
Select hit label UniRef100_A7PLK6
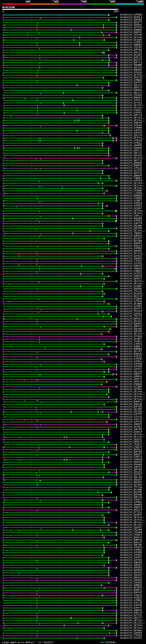(131, 168)
